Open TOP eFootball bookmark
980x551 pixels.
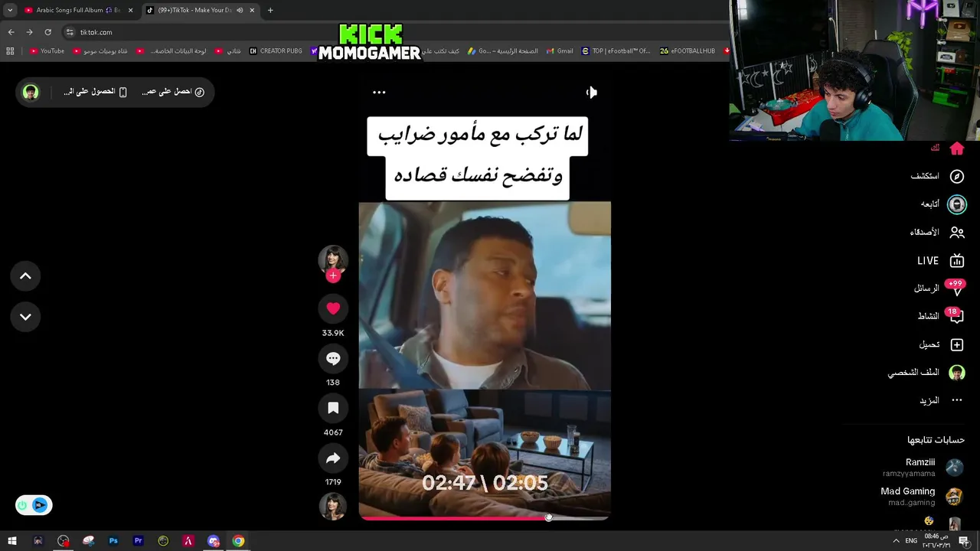click(616, 51)
